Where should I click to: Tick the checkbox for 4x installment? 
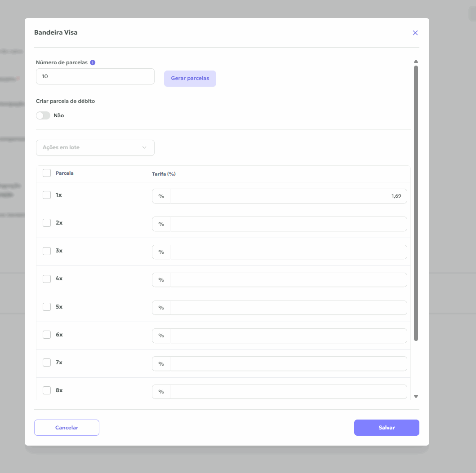click(x=47, y=279)
